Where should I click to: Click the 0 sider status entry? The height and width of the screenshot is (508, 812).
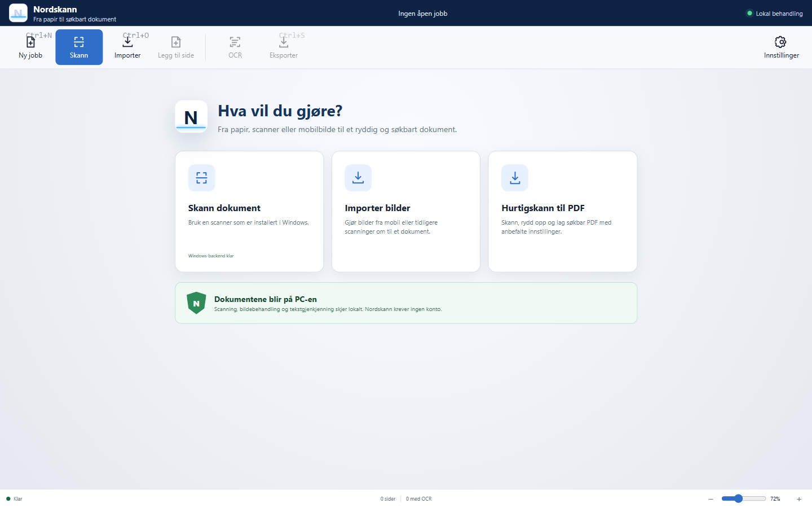pos(388,499)
